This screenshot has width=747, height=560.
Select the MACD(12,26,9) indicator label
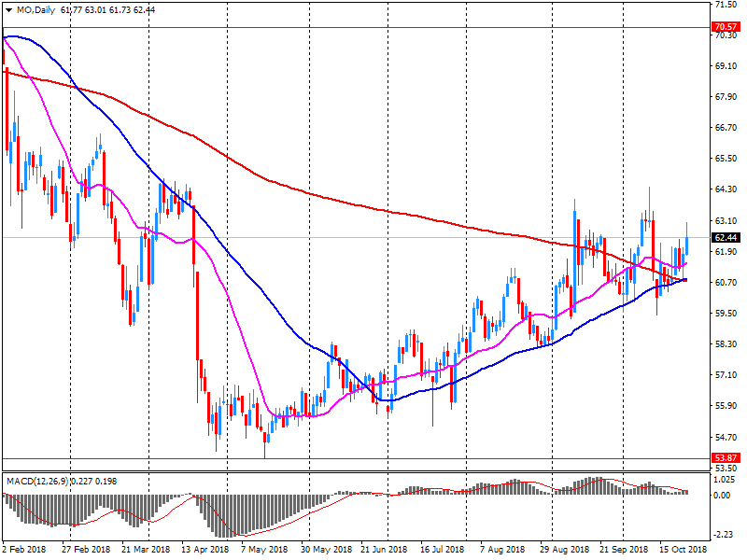click(38, 482)
